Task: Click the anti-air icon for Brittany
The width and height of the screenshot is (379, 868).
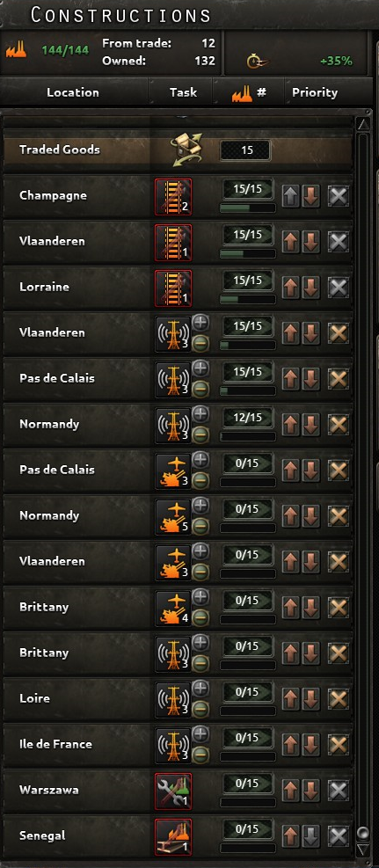Action: 173,608
